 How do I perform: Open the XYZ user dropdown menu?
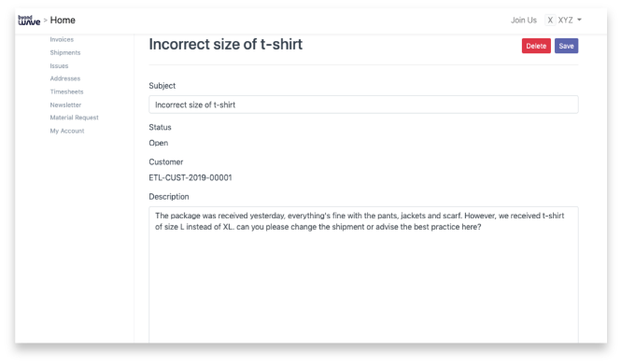click(563, 21)
